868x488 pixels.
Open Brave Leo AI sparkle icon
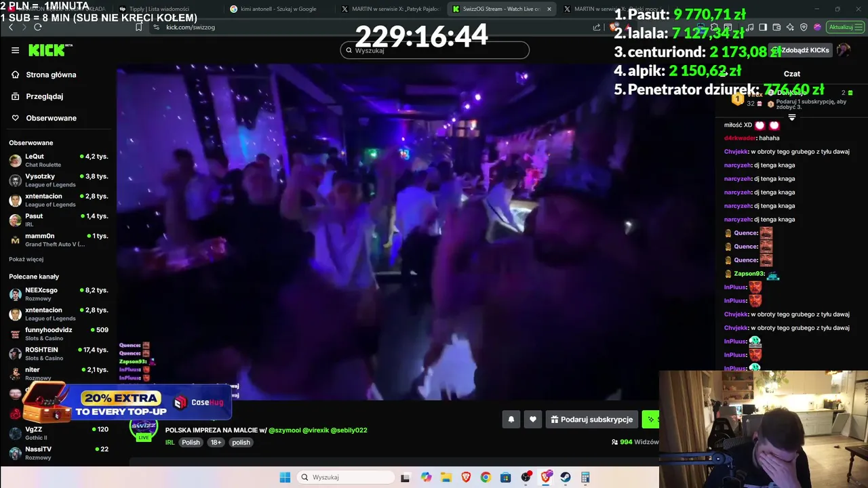coord(790,27)
